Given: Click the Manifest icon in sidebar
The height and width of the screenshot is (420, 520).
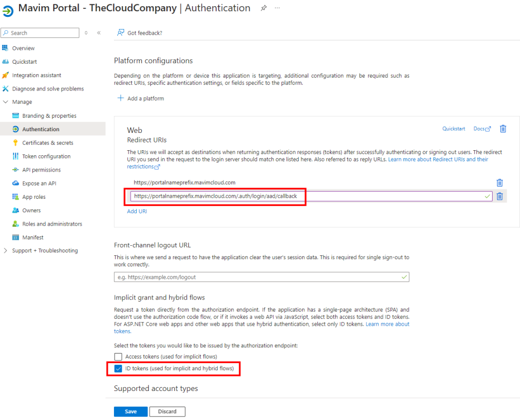Looking at the screenshot, I should (16, 237).
